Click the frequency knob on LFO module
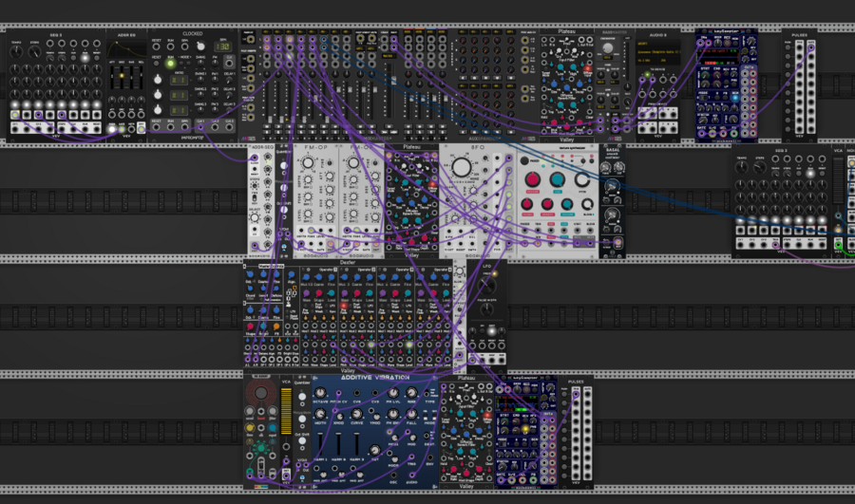 click(x=486, y=285)
